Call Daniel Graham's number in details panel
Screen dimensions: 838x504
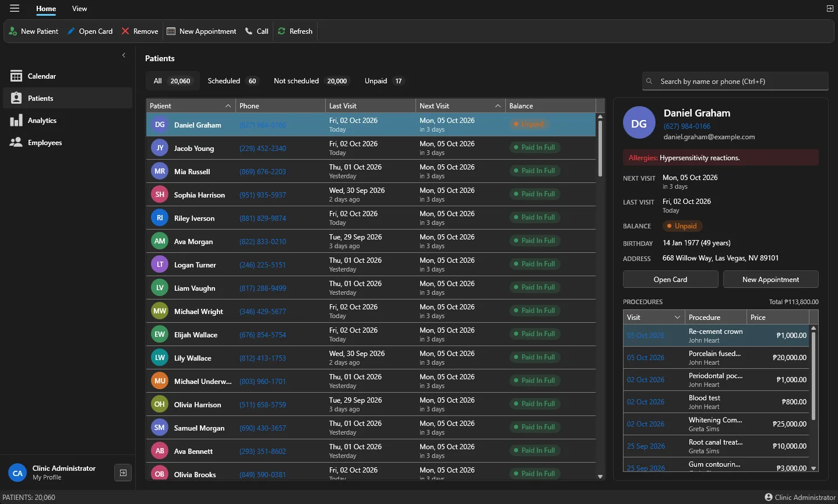[687, 126]
